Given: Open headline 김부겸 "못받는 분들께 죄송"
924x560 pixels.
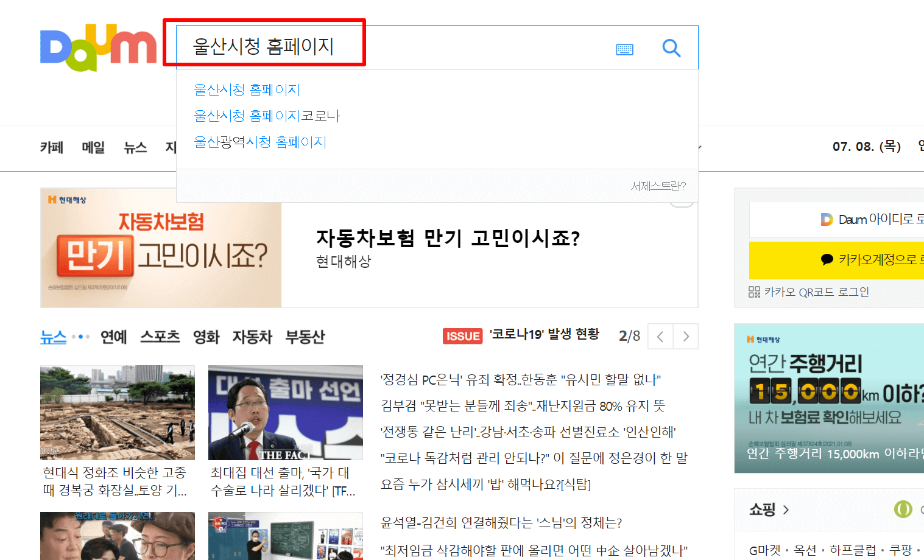Looking at the screenshot, I should coord(523,406).
